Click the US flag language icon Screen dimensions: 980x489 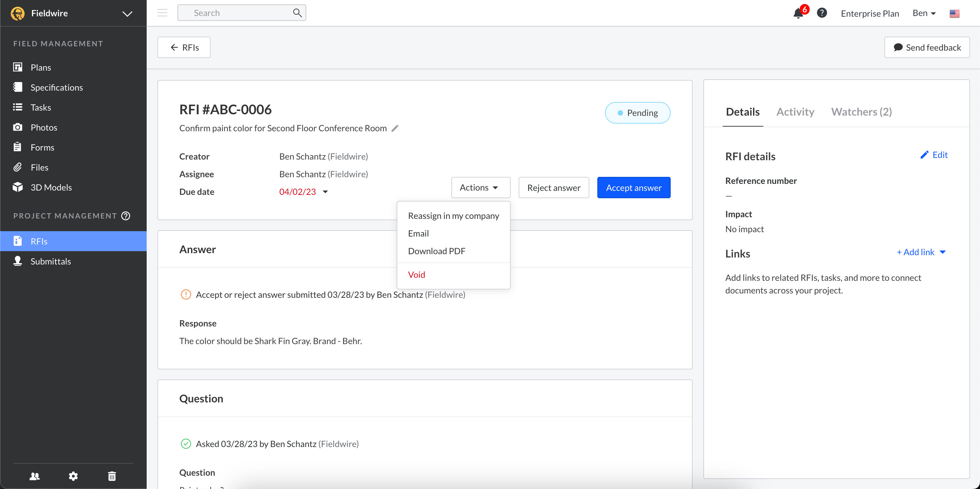point(954,14)
